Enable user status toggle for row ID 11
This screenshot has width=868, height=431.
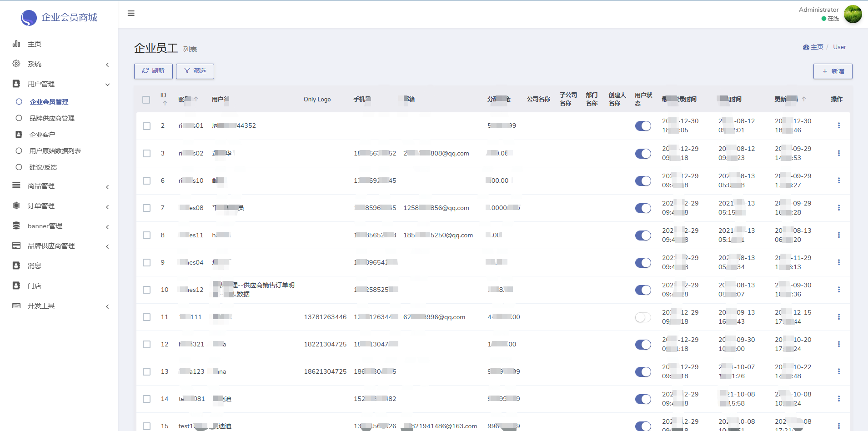coord(643,317)
